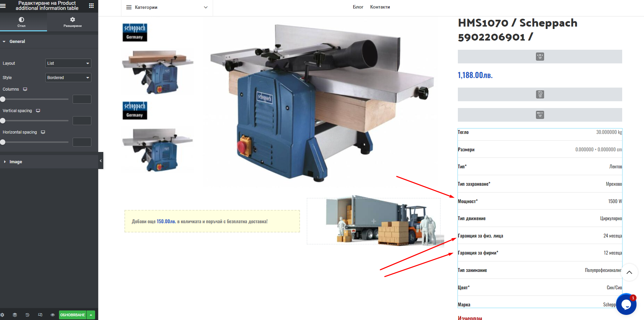Click the 1500 W value

tap(615, 201)
